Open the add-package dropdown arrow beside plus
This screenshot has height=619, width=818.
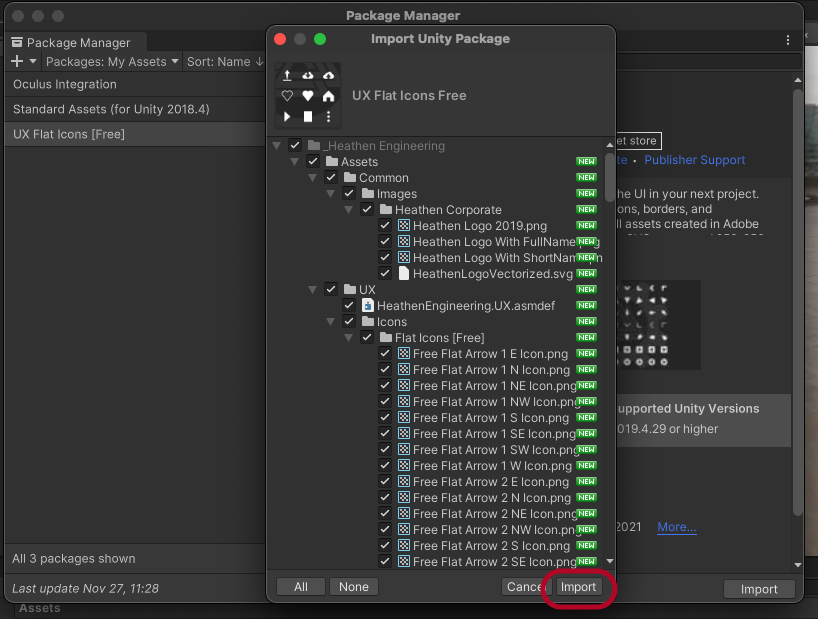click(33, 62)
